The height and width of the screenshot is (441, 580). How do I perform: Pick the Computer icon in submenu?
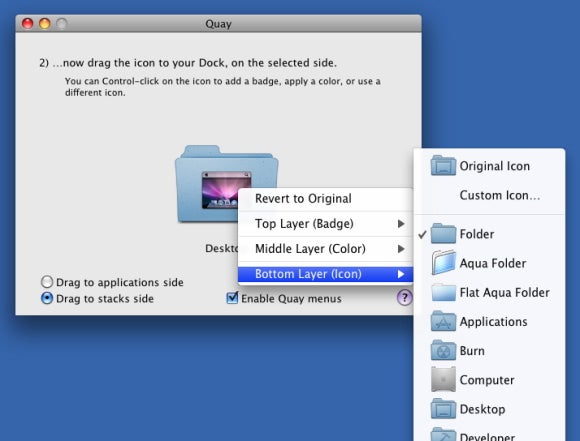(x=443, y=380)
